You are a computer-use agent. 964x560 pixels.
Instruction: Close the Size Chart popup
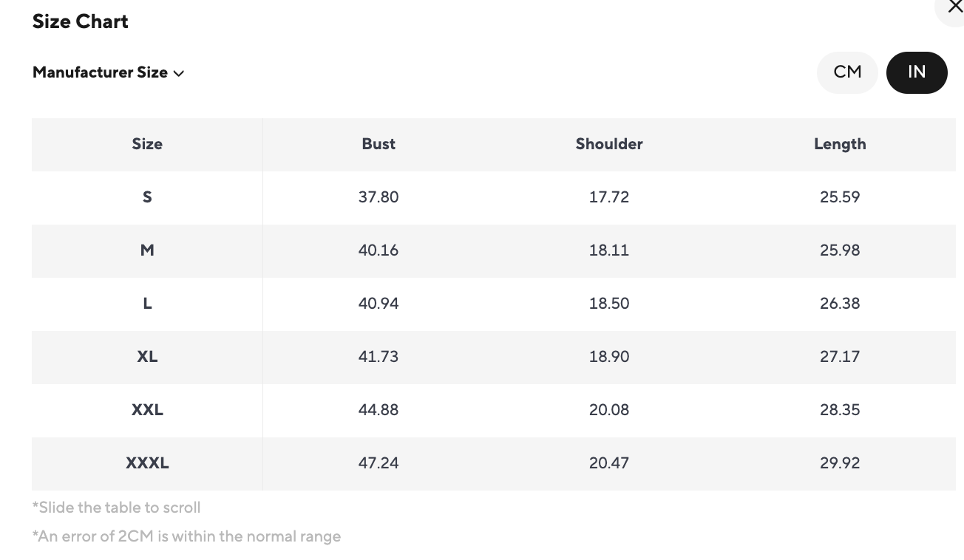pos(954,7)
